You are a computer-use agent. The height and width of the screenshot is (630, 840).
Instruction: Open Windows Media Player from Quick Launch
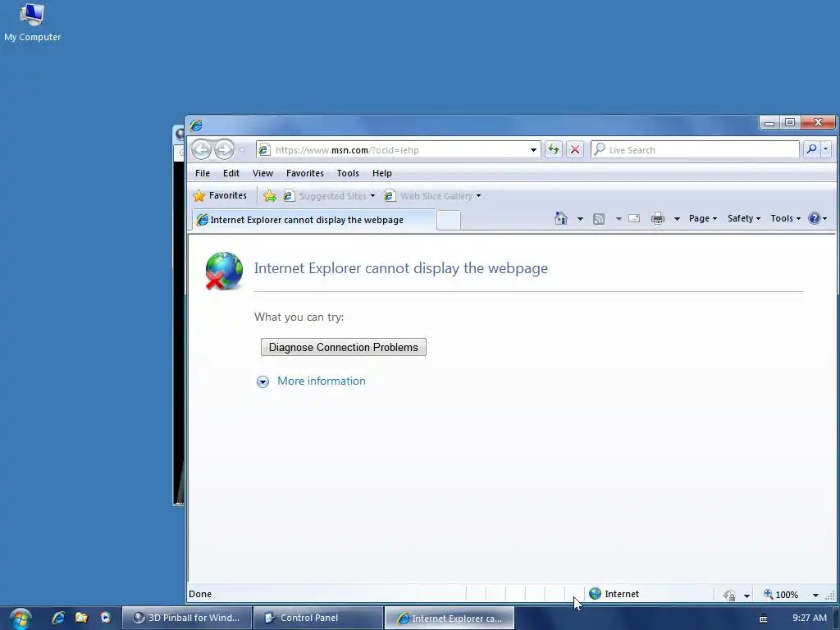point(106,618)
